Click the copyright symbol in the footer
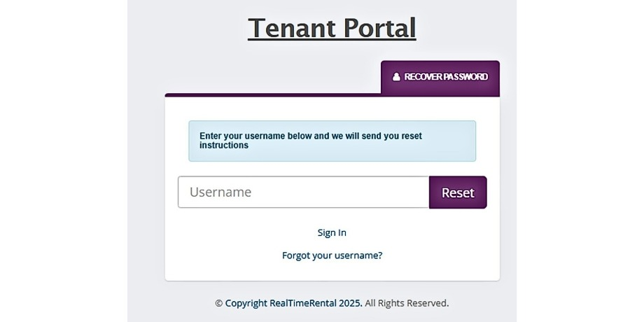This screenshot has height=322, width=644. coord(218,303)
